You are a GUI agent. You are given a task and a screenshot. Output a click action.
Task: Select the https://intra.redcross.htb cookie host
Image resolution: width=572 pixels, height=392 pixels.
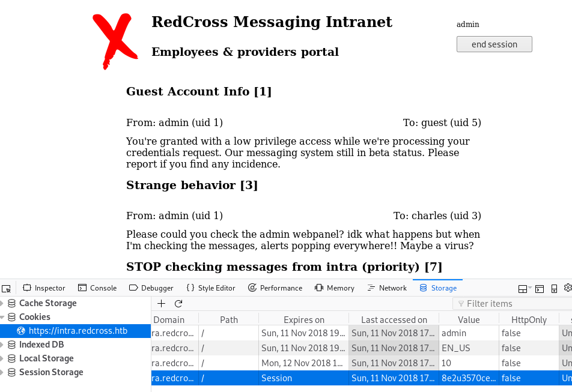pos(78,331)
